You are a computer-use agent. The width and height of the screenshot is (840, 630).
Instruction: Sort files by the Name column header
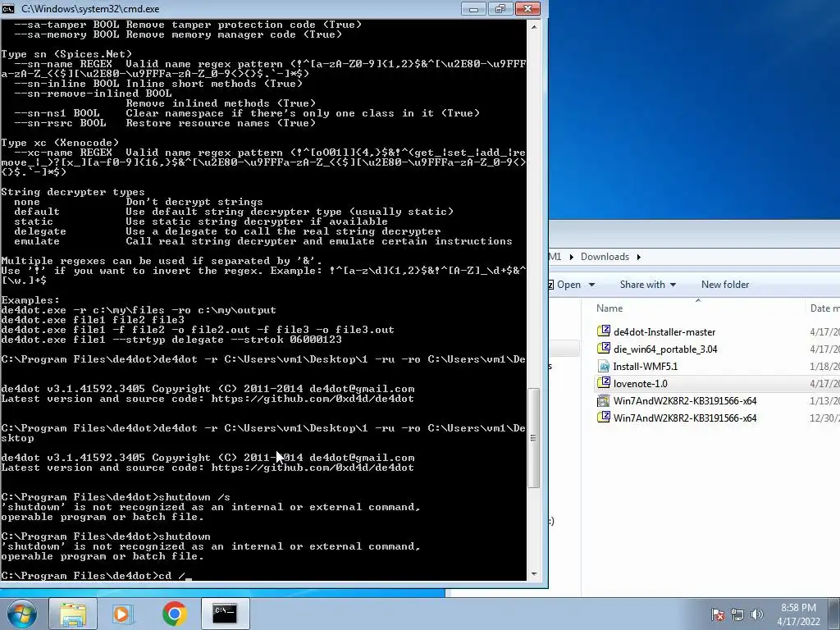click(609, 308)
